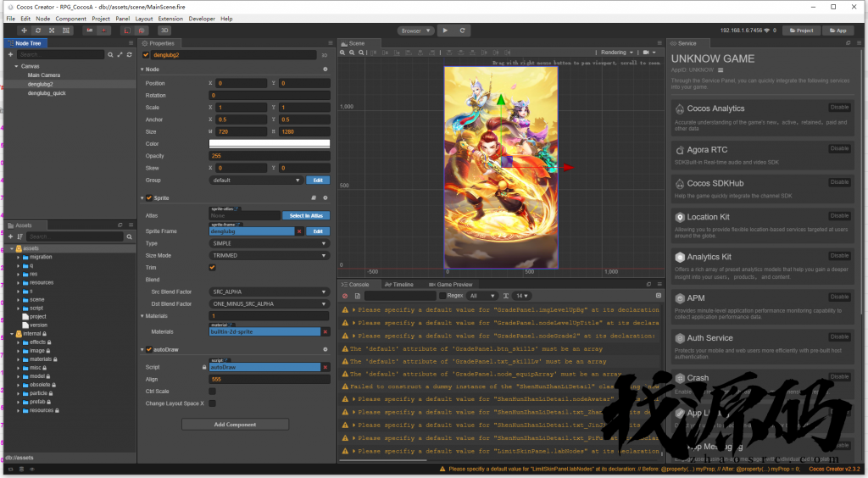Expand the migration folder in Assets
868x478 pixels.
click(x=19, y=258)
